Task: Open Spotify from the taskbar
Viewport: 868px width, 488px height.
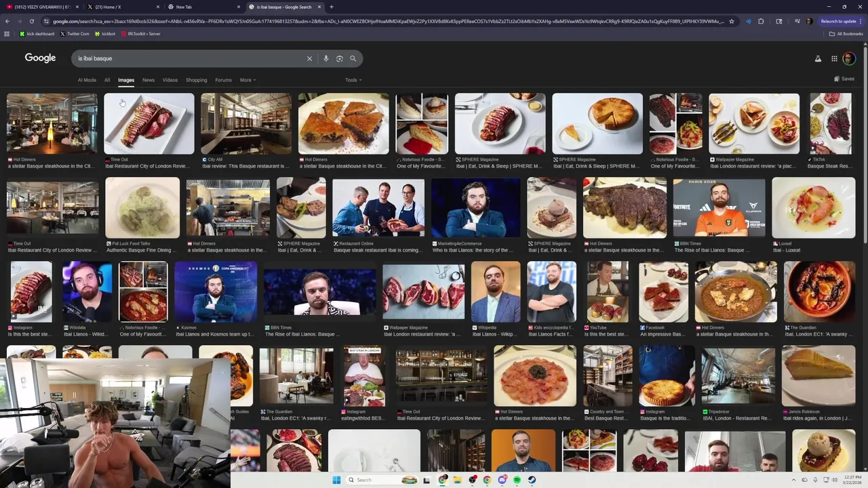Action: tap(517, 480)
